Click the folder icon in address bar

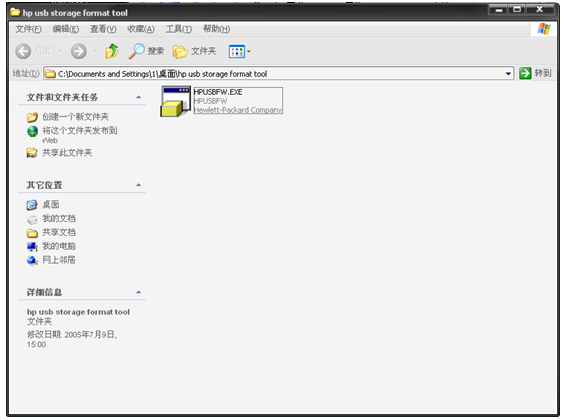pos(50,74)
